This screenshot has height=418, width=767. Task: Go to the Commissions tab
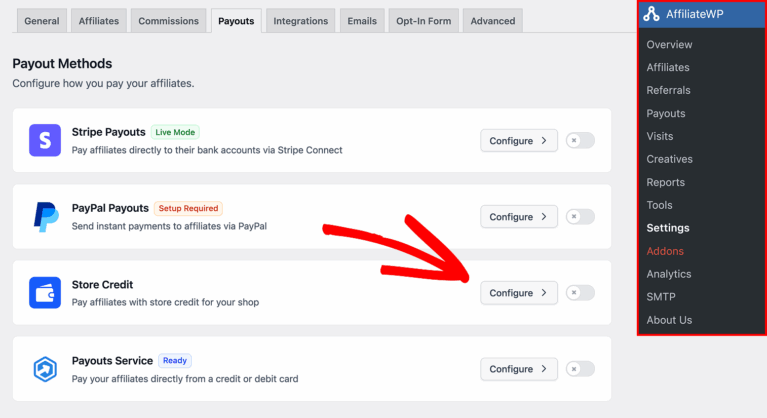click(168, 21)
